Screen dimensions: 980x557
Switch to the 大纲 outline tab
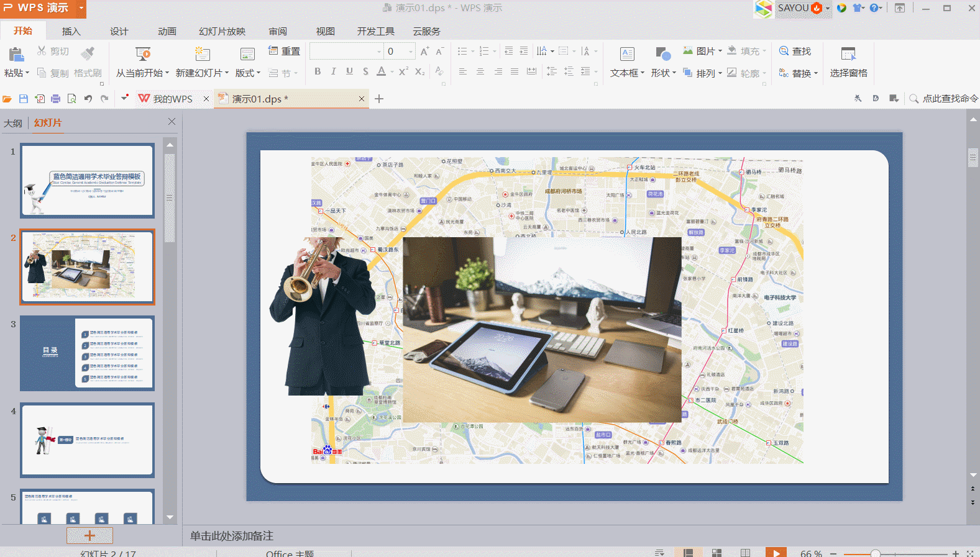[13, 123]
